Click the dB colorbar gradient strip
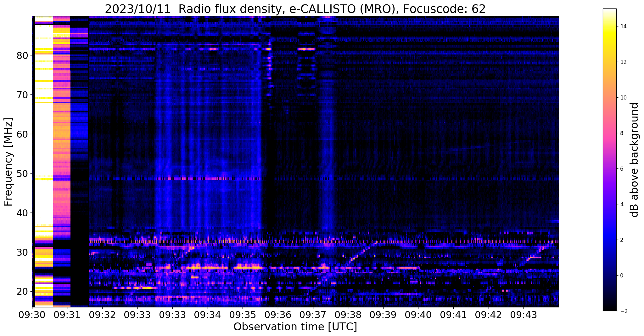 (609, 160)
